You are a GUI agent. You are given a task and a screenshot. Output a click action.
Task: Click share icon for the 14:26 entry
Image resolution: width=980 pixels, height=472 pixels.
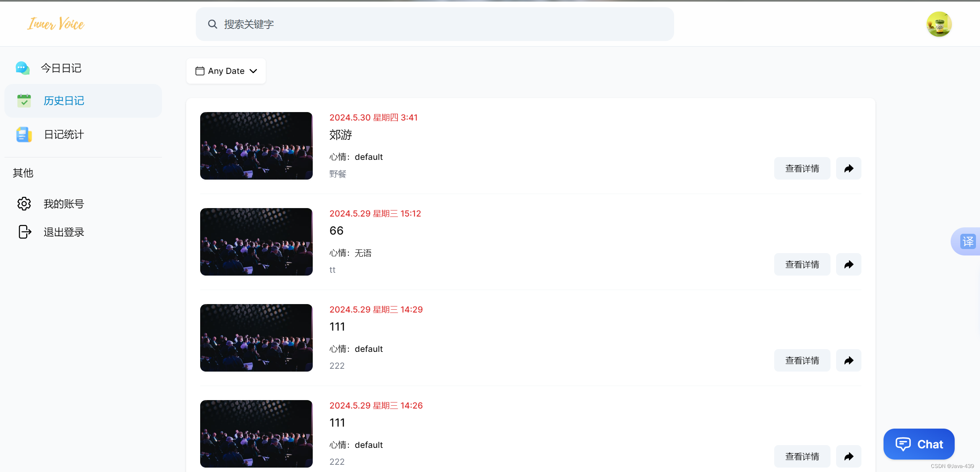pyautogui.click(x=849, y=456)
